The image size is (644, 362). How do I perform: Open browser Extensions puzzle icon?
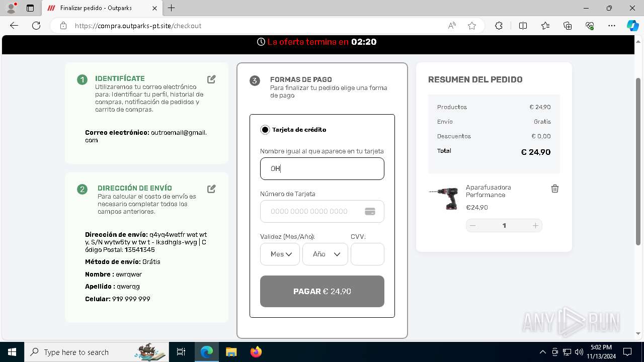click(x=499, y=26)
